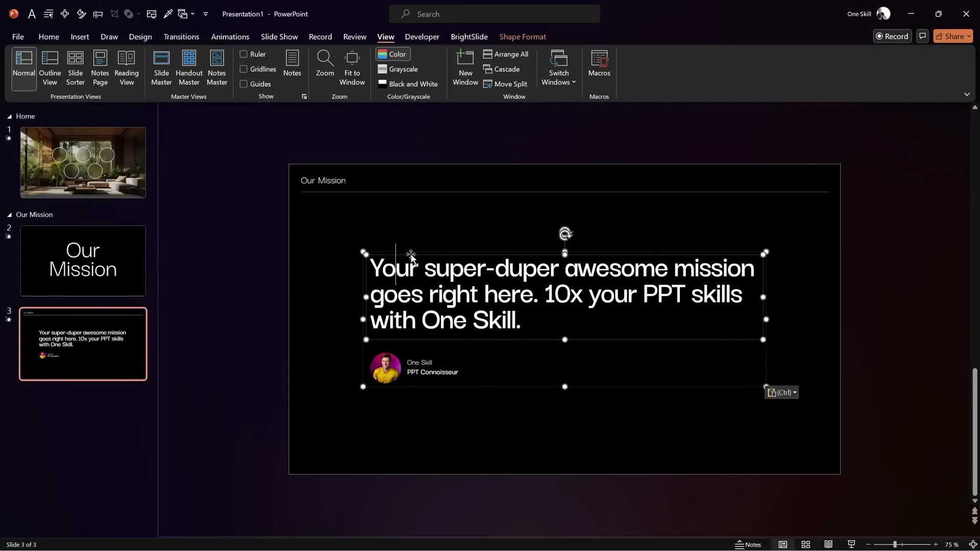This screenshot has width=980, height=551.
Task: Switch to Reading View from ribbon
Action: [x=127, y=68]
